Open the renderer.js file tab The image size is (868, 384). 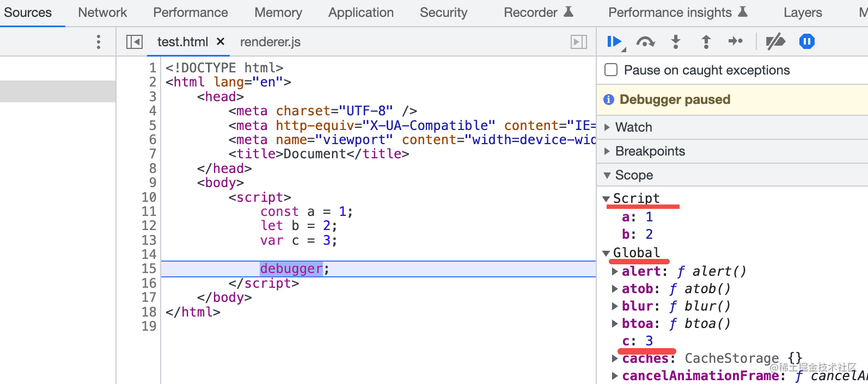(270, 42)
